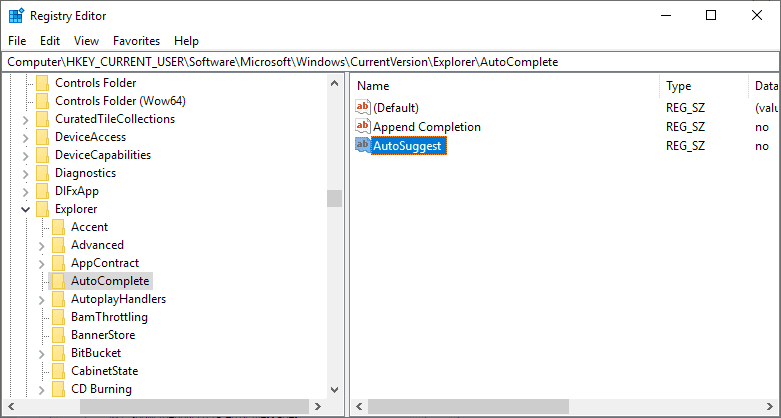
Task: Click the CabinetState folder icon
Action: [x=58, y=371]
